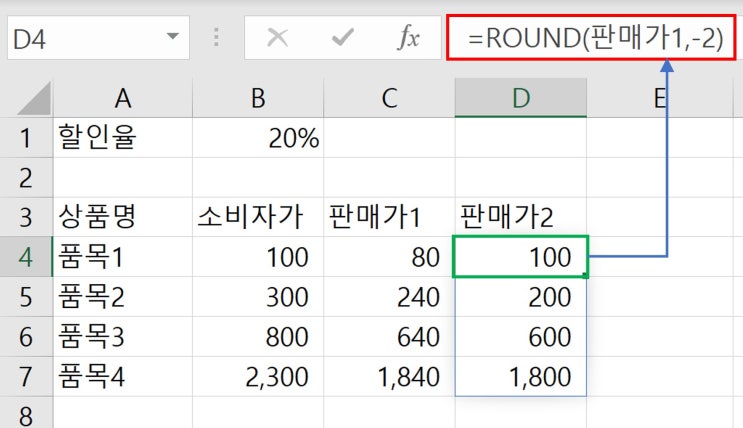Select row 6 header
The width and height of the screenshot is (743, 428).
point(26,337)
